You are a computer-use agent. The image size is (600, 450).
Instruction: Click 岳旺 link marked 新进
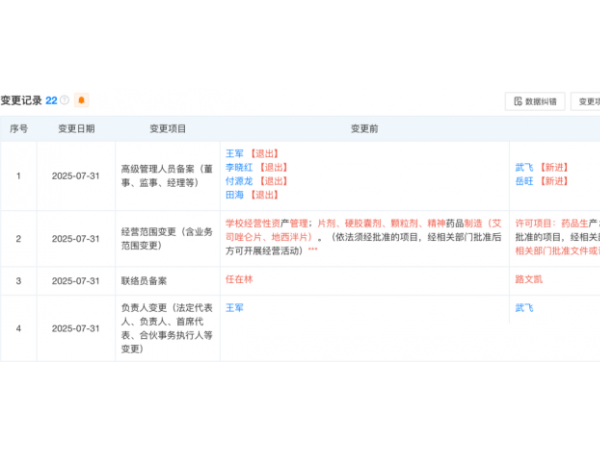pyautogui.click(x=523, y=181)
